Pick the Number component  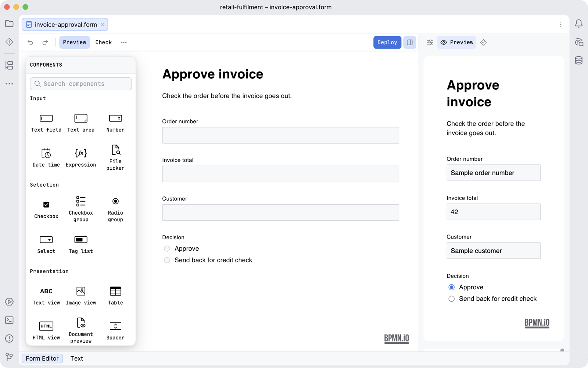(x=115, y=123)
